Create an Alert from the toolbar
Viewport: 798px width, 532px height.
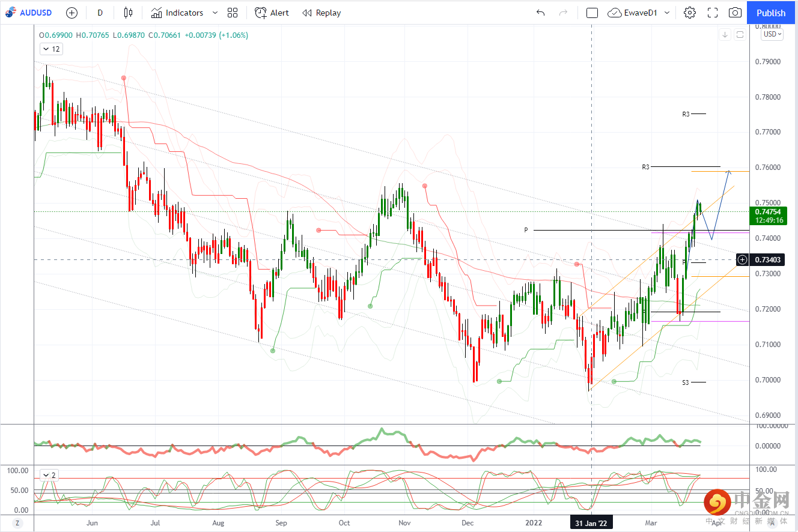(272, 13)
